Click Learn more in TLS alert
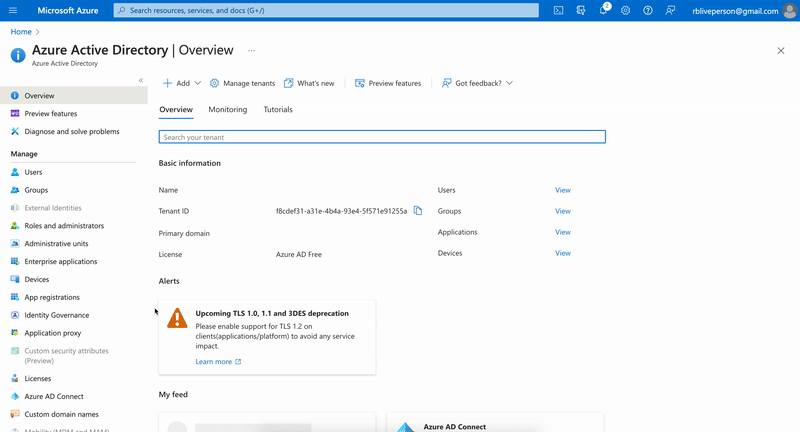The height and width of the screenshot is (432, 800). tap(218, 362)
